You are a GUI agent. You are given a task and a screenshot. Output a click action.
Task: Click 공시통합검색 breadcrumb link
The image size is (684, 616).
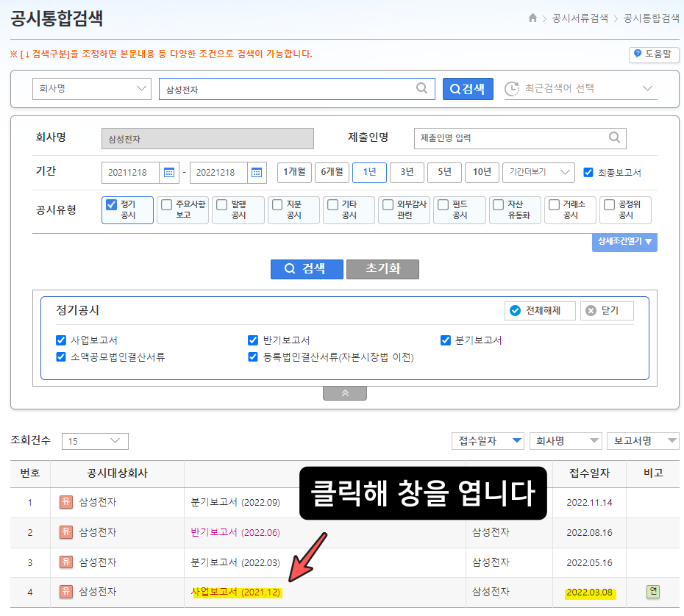pos(651,18)
